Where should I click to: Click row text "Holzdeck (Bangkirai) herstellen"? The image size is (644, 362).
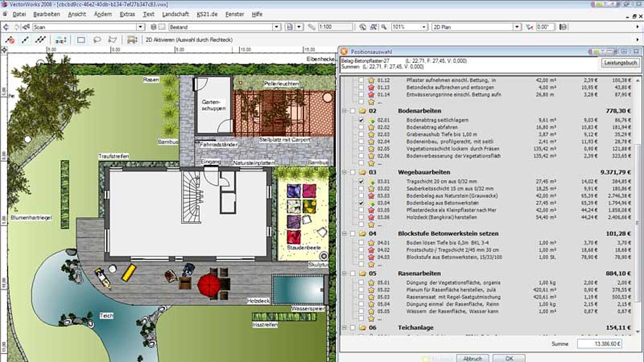[441, 217]
